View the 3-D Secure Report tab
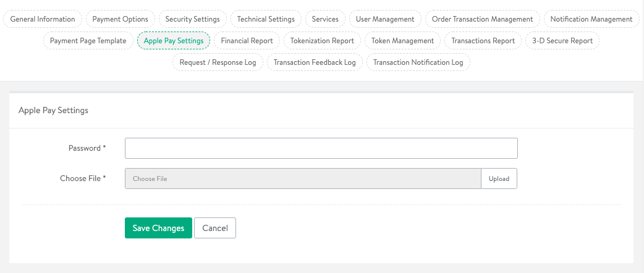644x273 pixels. (x=562, y=41)
